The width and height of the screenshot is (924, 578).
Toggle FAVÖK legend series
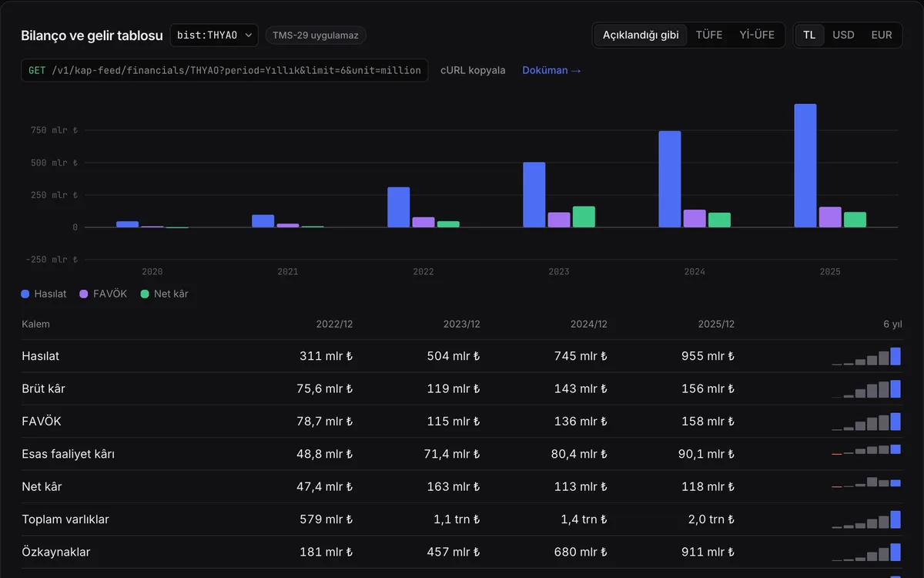tap(103, 294)
